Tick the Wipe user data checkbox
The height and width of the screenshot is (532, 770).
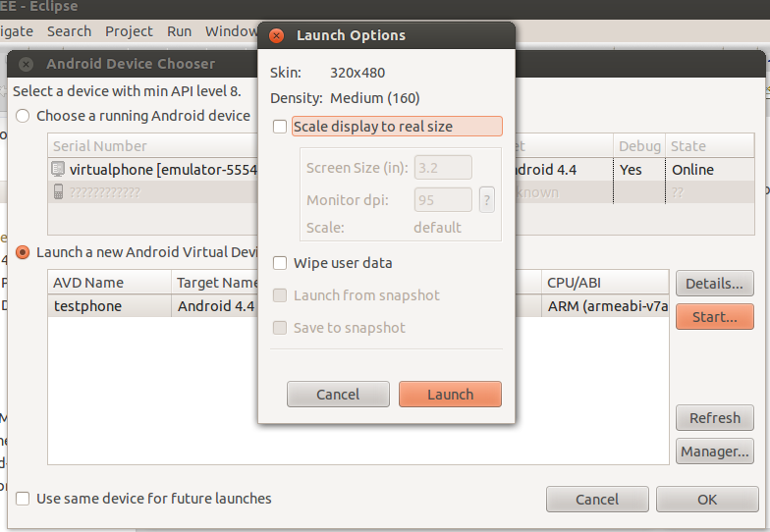pos(280,263)
